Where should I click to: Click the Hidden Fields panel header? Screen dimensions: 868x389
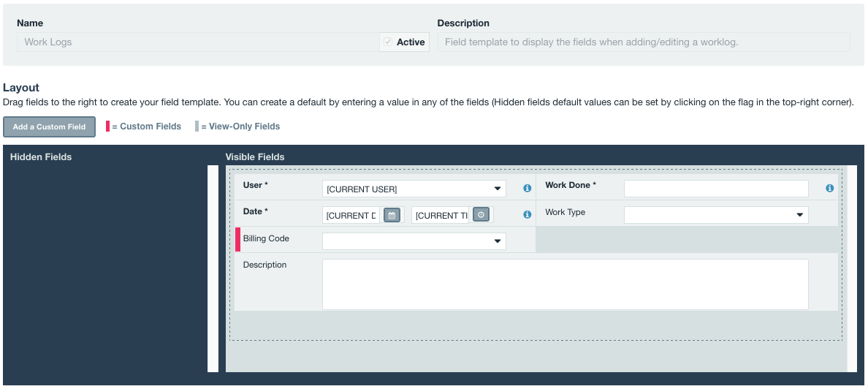click(x=41, y=156)
